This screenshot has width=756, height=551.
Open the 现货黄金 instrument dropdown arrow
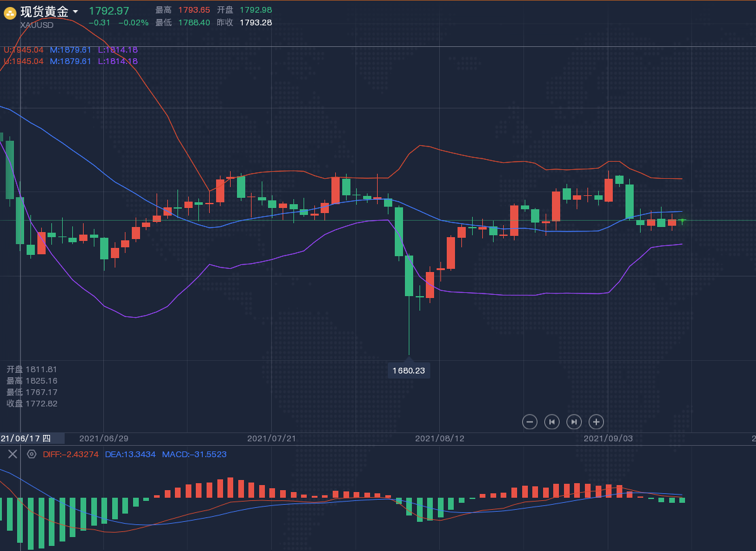75,12
